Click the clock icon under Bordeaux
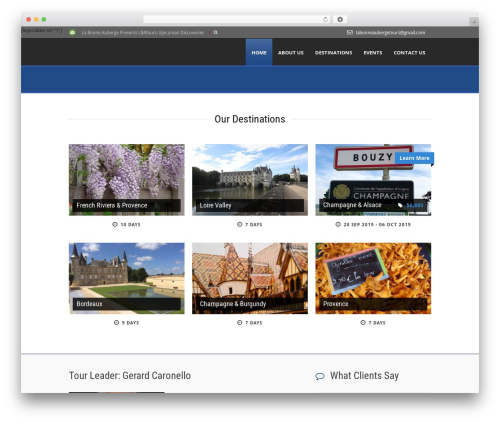500x423 pixels. (x=116, y=322)
